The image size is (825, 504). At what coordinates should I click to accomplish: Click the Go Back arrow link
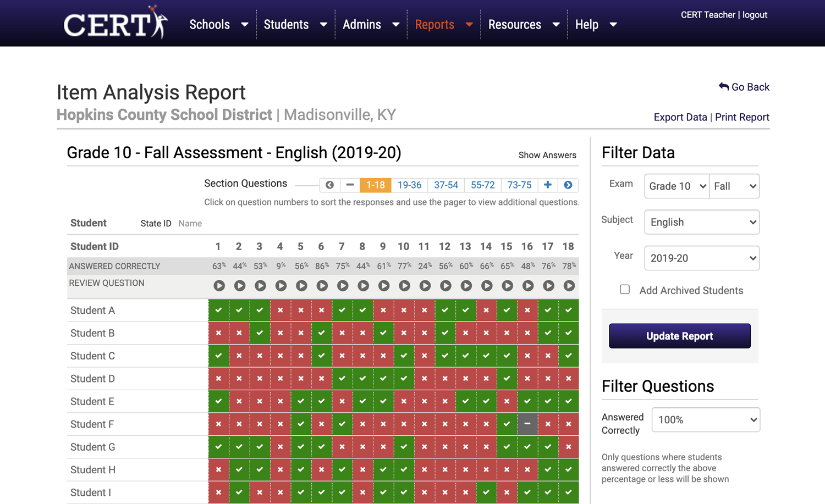point(744,87)
